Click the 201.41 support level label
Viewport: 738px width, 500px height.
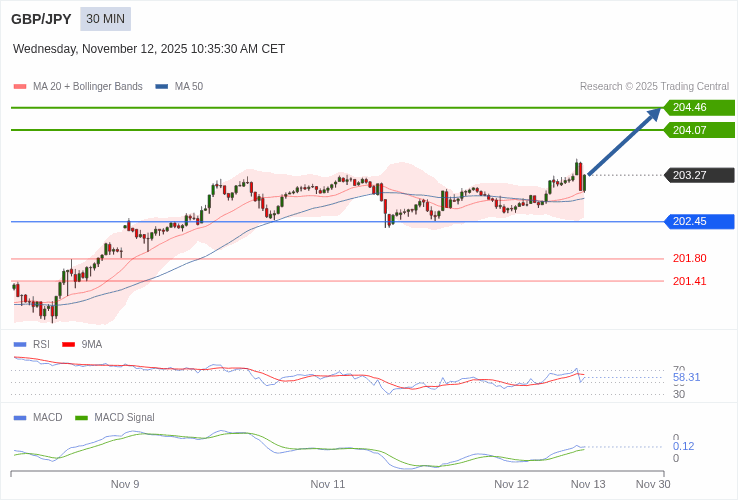pos(689,281)
